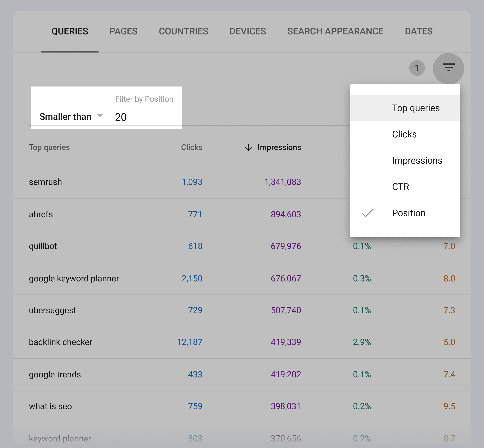Select the Search Appearance tab

click(x=335, y=31)
